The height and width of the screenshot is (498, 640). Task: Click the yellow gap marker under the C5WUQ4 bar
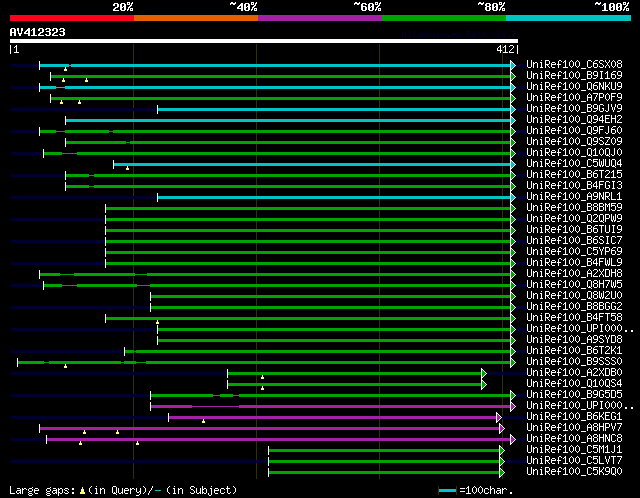point(128,168)
